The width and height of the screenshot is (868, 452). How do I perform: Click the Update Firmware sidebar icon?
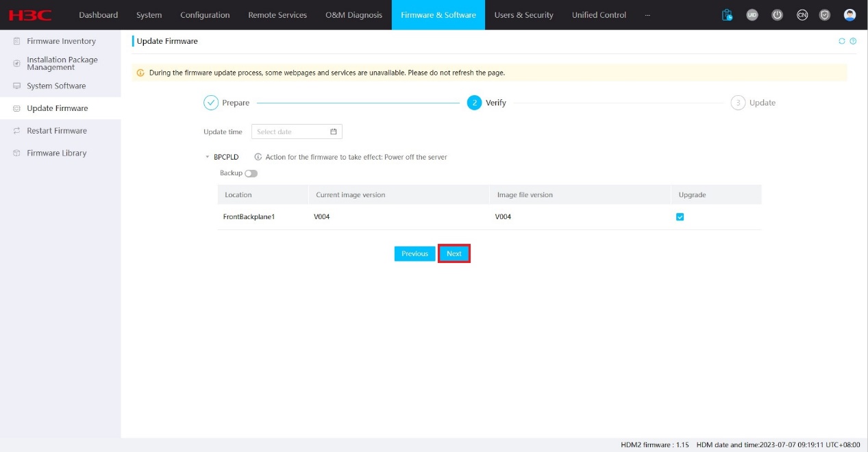[16, 108]
